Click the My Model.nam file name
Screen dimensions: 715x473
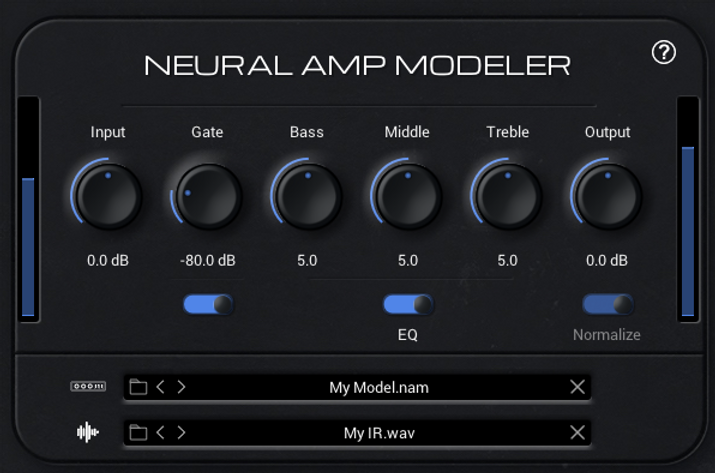tap(378, 387)
